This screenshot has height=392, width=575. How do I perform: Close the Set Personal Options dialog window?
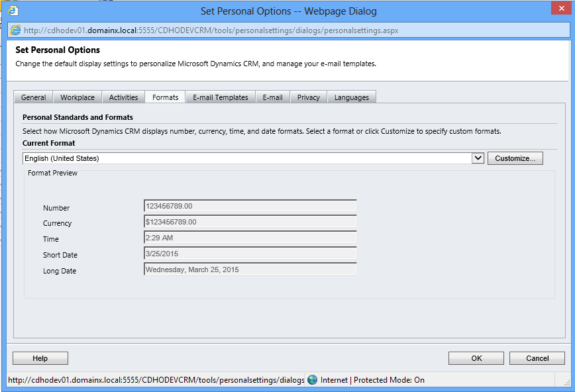[x=562, y=8]
